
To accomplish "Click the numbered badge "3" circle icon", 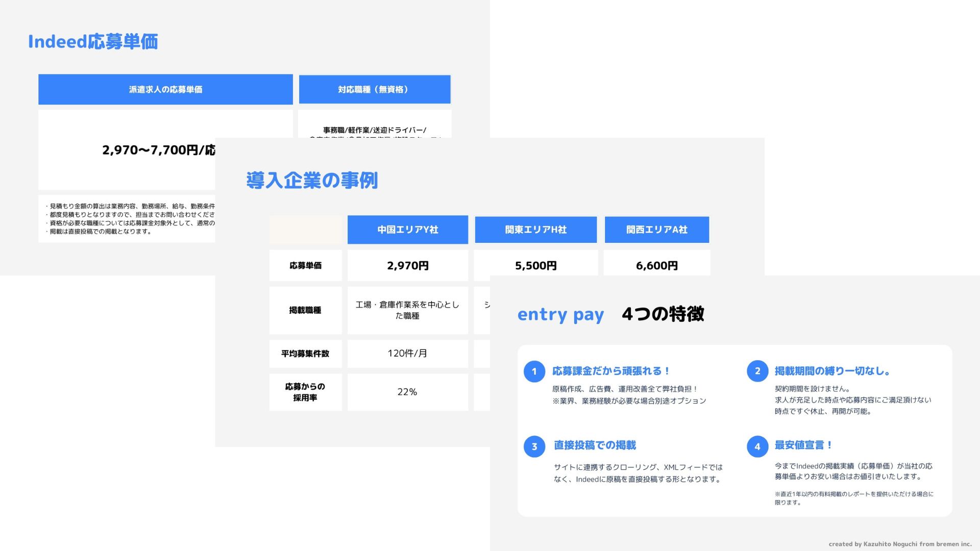I will click(x=534, y=446).
